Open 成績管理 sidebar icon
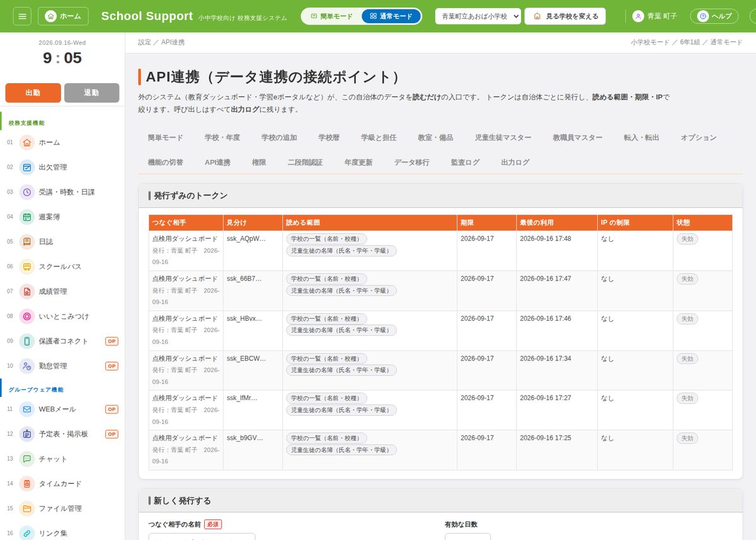The width and height of the screenshot is (756, 540). click(x=27, y=291)
